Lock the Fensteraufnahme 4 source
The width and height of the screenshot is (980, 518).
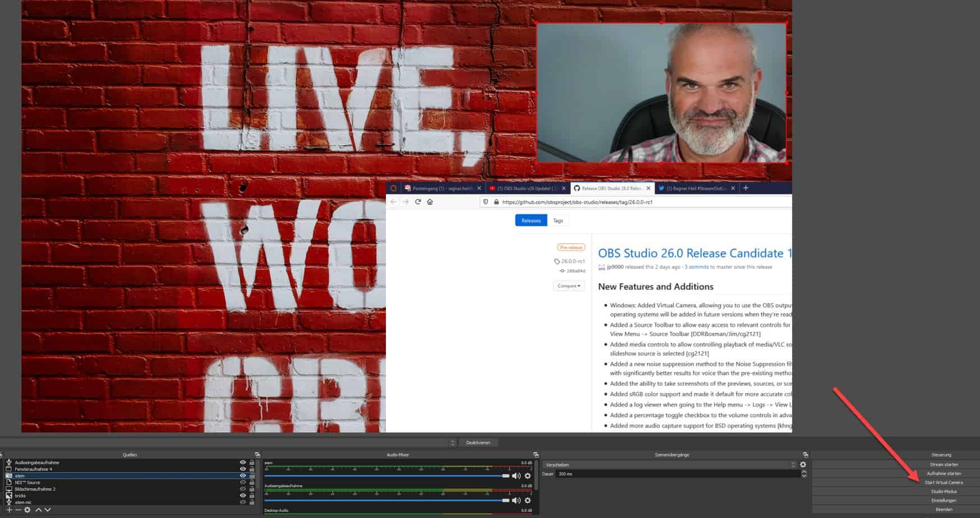pos(251,469)
